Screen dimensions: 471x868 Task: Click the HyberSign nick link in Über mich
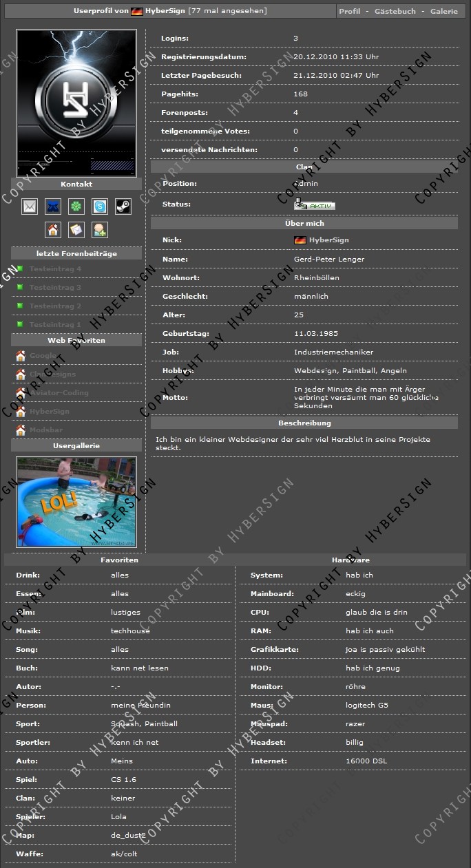point(328,240)
